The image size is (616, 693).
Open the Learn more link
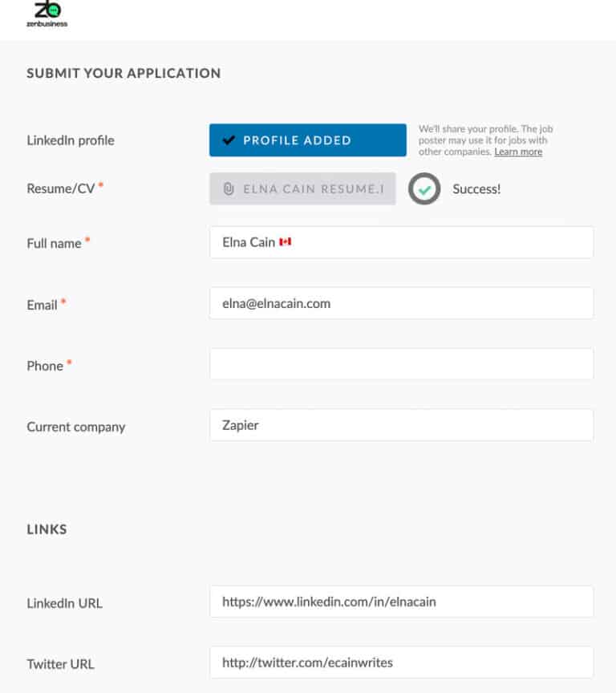(518, 152)
